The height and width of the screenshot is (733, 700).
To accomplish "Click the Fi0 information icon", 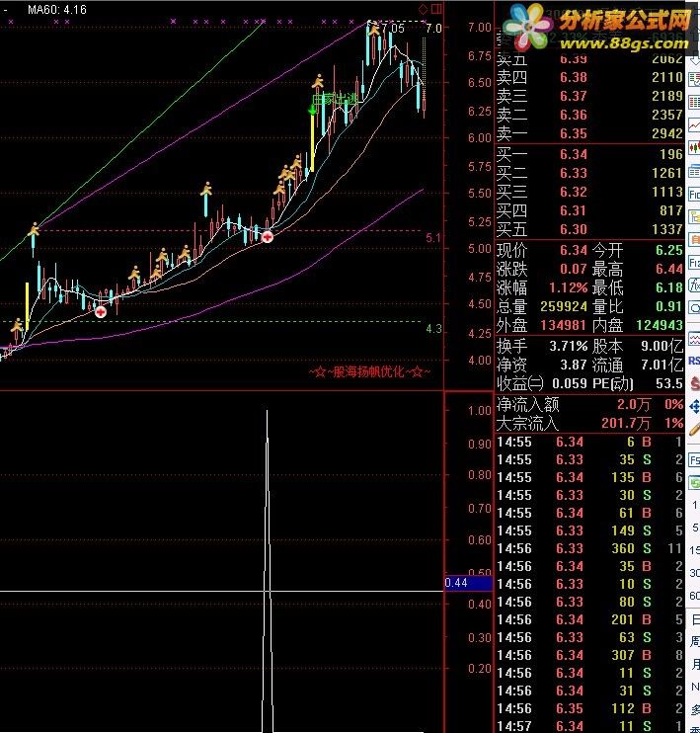I will (x=694, y=194).
